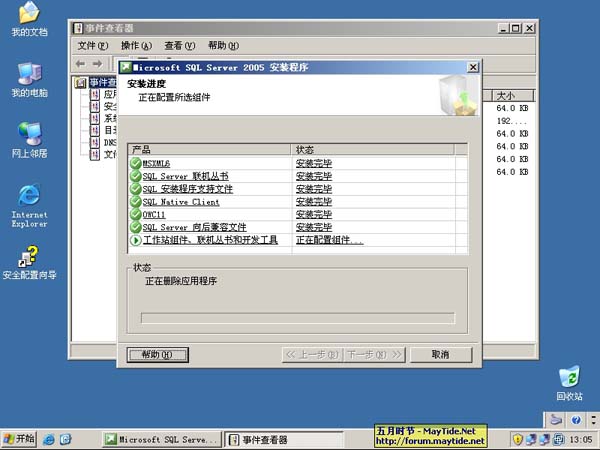This screenshot has width=600, height=450.
Task: Click the green check icon beside MSXML6
Action: 136,162
